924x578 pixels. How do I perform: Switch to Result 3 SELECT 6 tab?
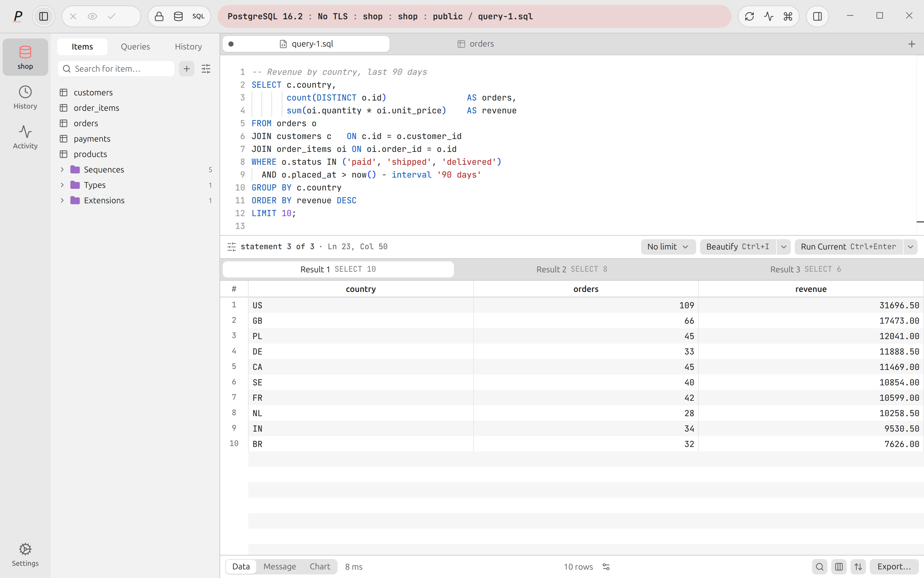(x=806, y=269)
